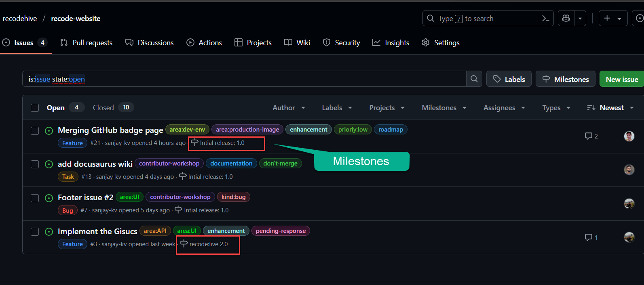The height and width of the screenshot is (285, 644).
Task: Open milestone 'recode:live 2.0' on issue #3
Action: coord(204,244)
